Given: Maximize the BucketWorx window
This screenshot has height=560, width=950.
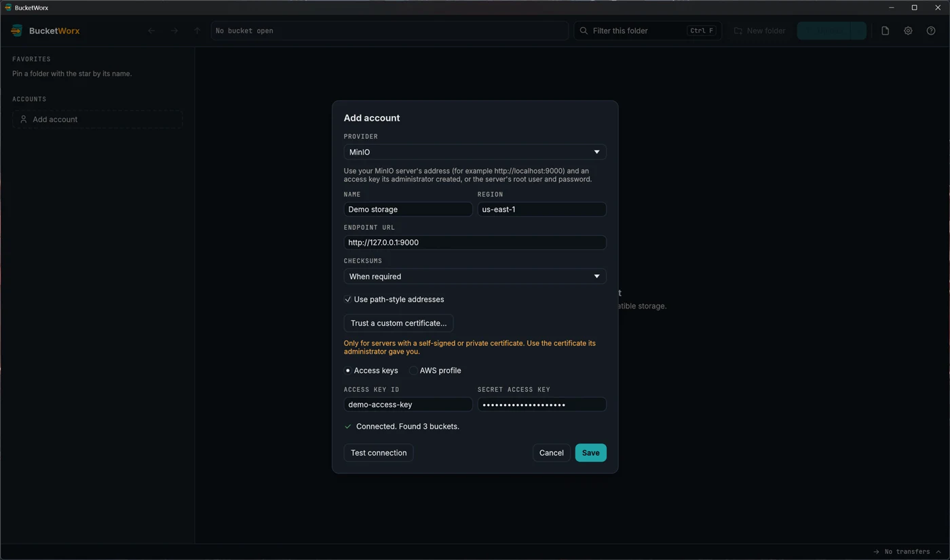Looking at the screenshot, I should (x=914, y=7).
